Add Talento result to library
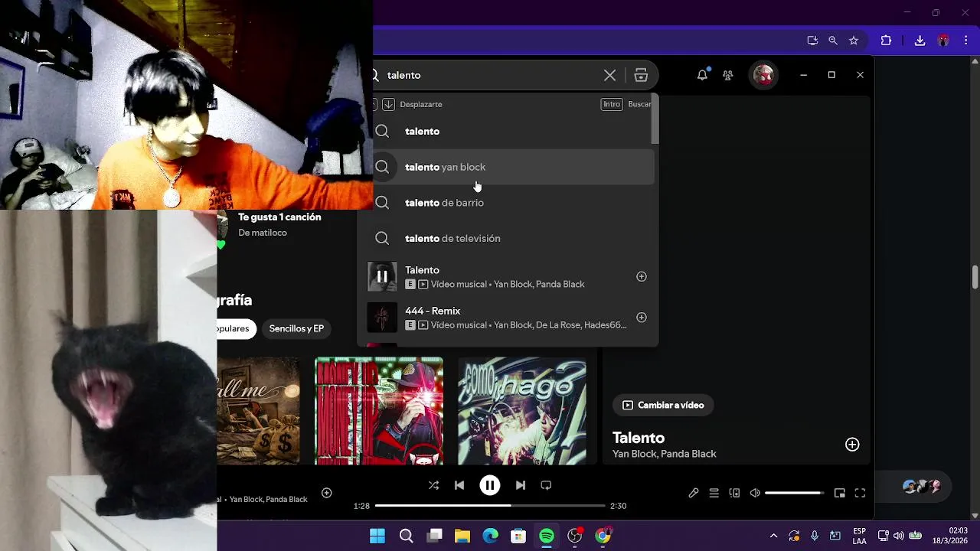The width and height of the screenshot is (980, 551). [642, 276]
